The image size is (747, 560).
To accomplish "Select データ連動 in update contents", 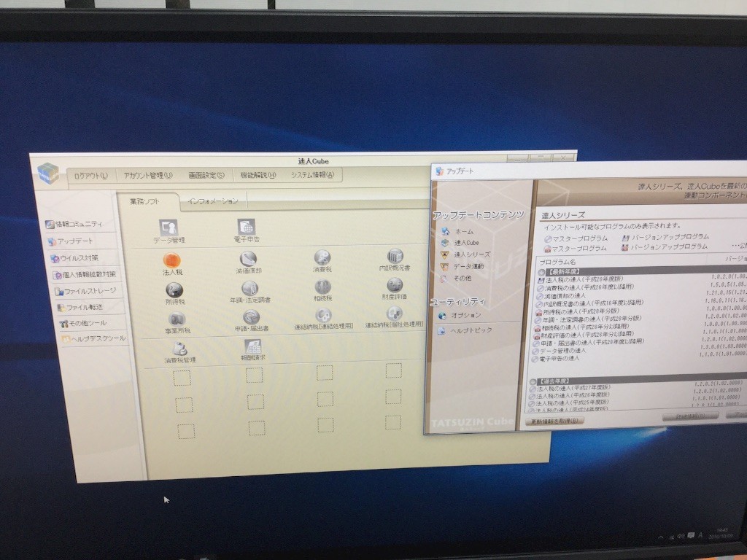I will tap(462, 266).
